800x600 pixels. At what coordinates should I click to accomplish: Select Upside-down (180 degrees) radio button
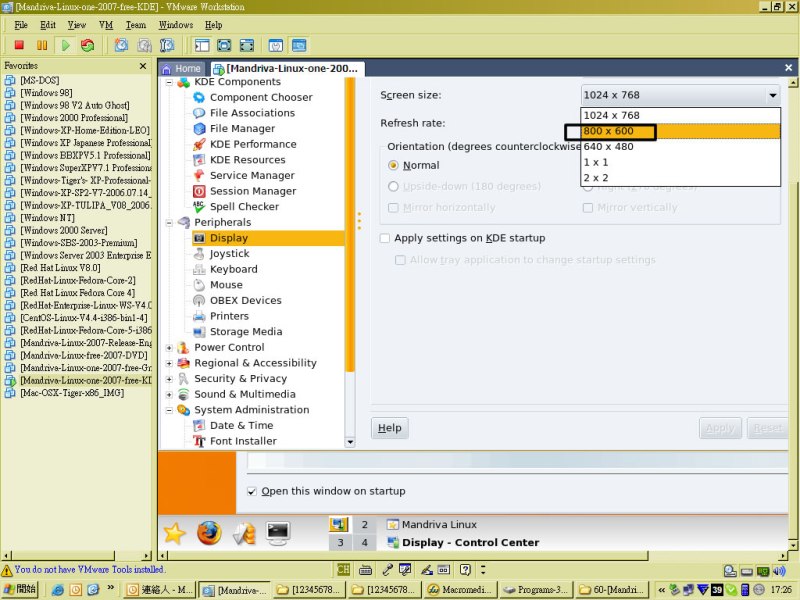[x=393, y=186]
